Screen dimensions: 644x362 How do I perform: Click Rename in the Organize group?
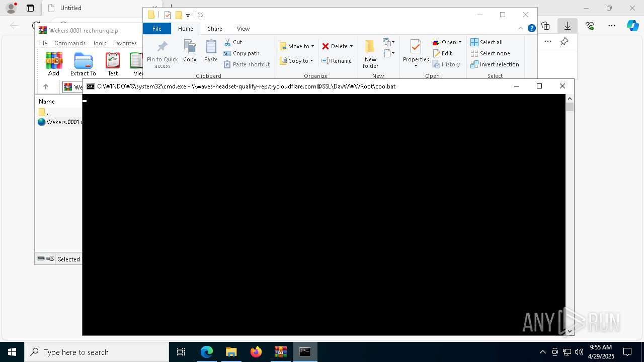337,61
